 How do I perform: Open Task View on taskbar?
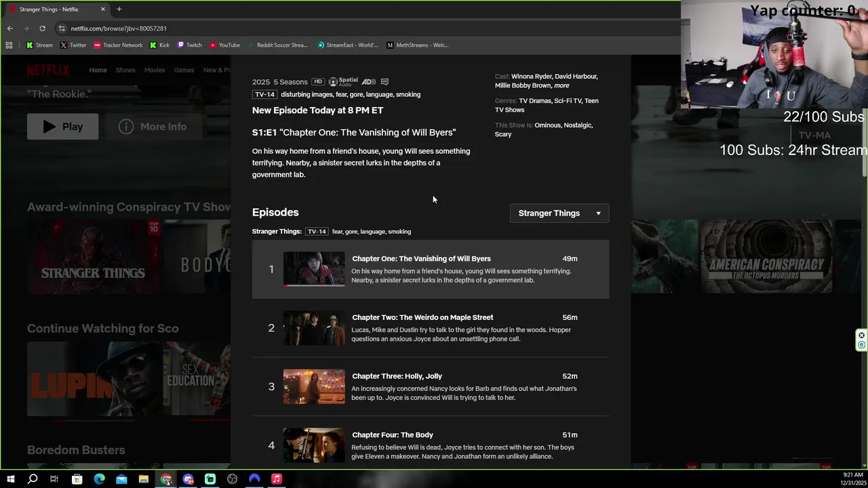point(54,479)
